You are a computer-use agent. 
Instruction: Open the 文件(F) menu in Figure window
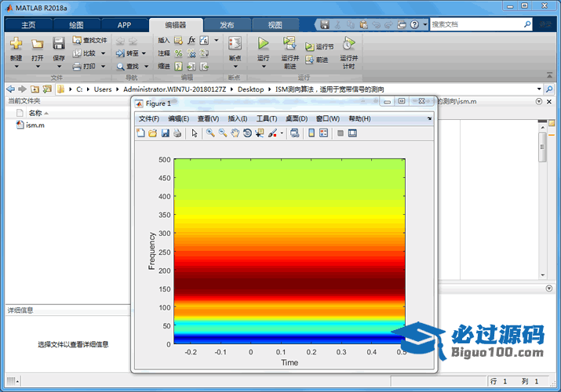pos(149,118)
